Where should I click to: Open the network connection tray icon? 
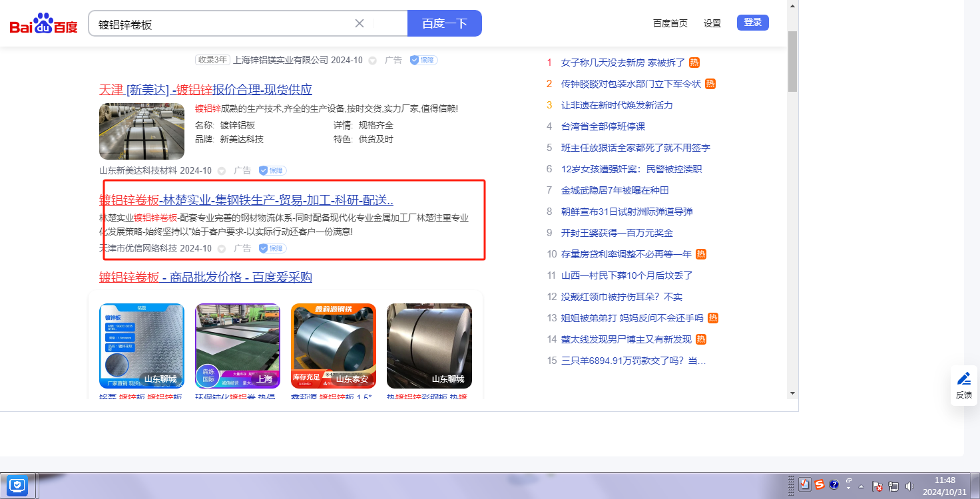[x=893, y=486]
